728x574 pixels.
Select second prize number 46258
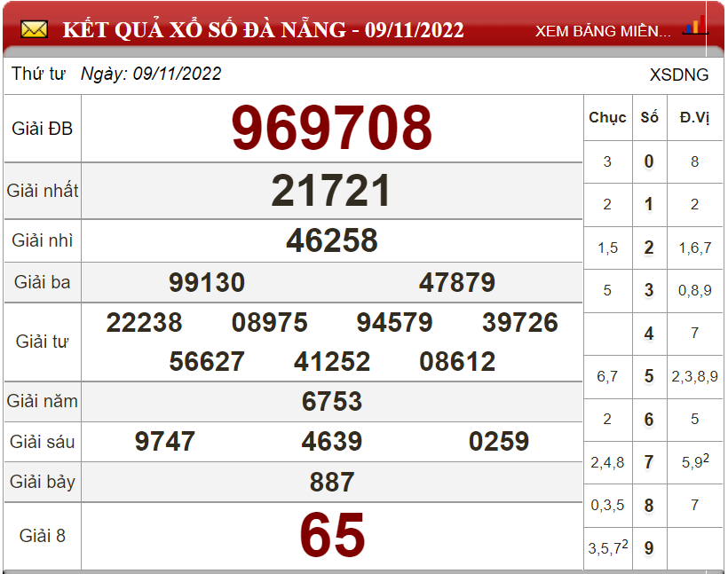[331, 240]
